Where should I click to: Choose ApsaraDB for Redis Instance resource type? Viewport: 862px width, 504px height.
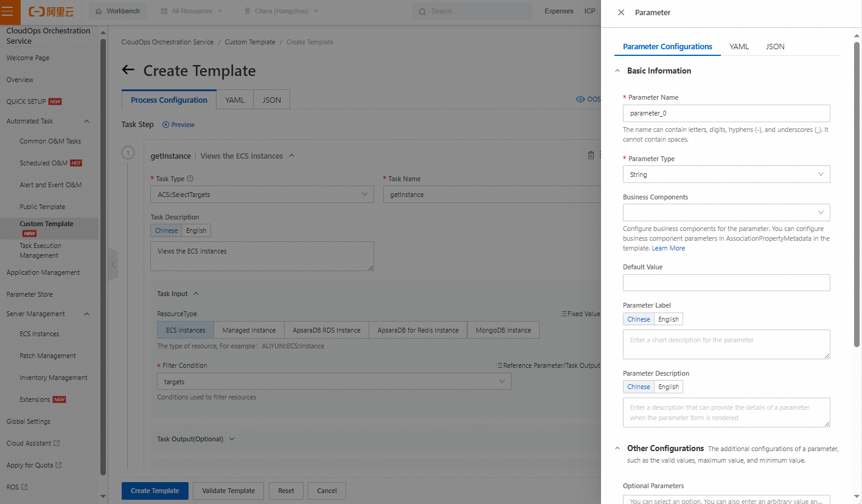[418, 330]
